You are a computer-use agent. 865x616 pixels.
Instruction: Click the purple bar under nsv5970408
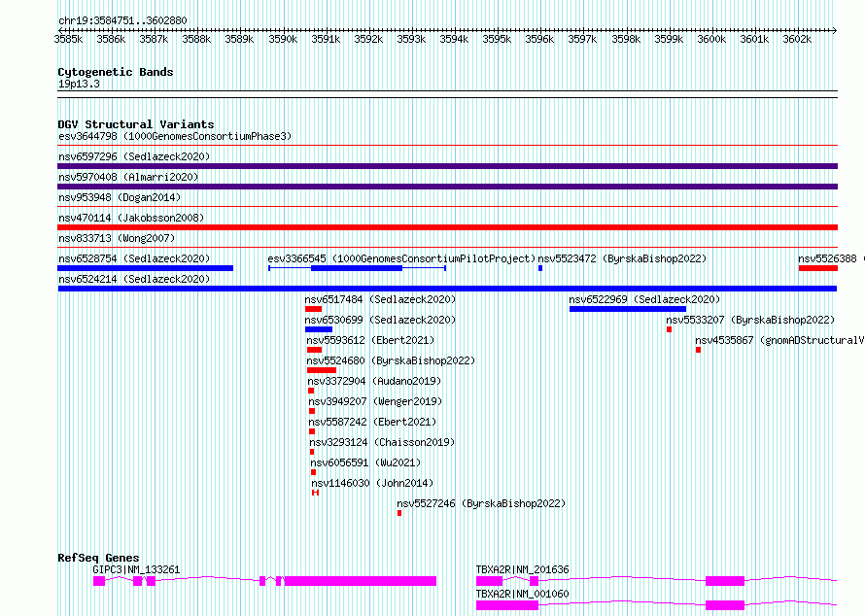(x=447, y=187)
